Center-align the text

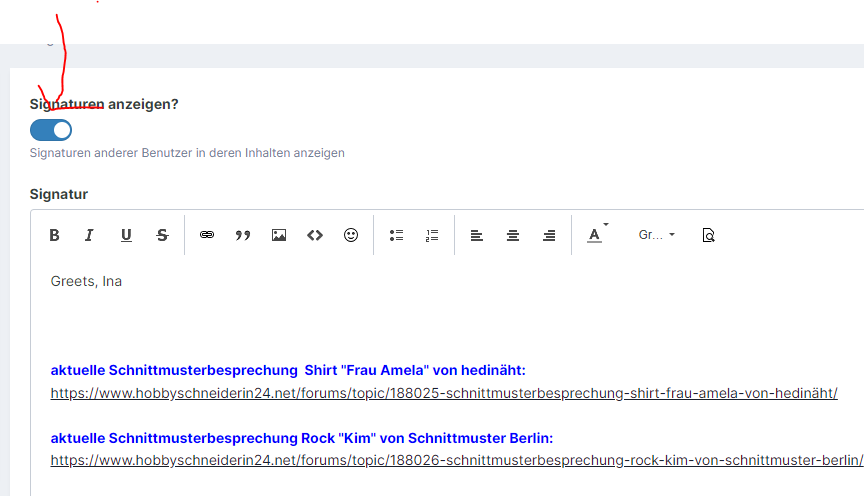click(513, 235)
